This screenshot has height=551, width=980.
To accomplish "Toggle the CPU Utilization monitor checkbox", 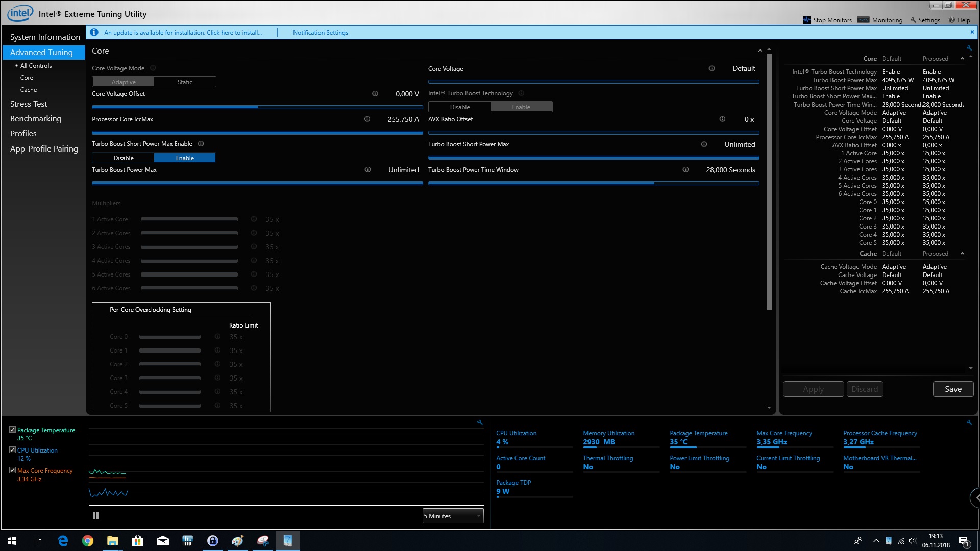I will [x=12, y=450].
